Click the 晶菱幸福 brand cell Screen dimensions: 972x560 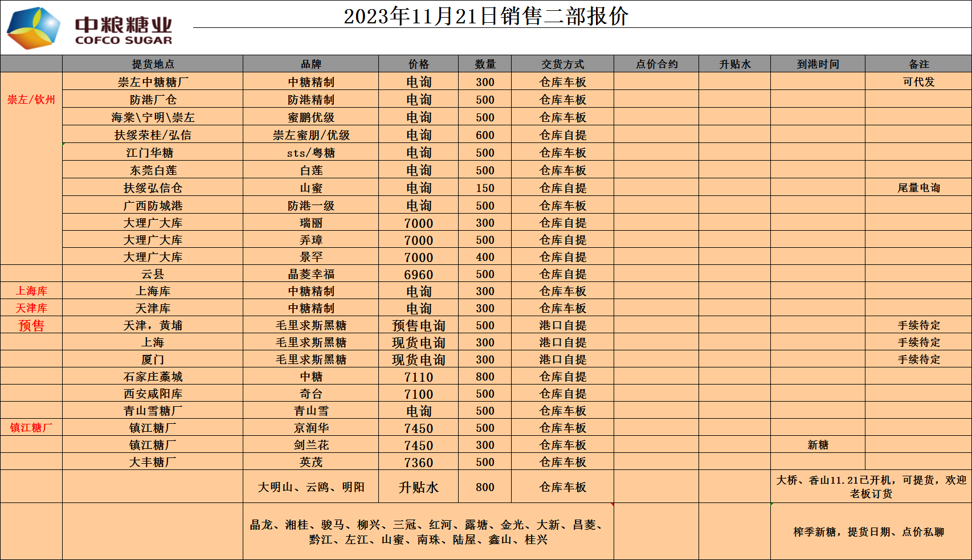tap(311, 274)
